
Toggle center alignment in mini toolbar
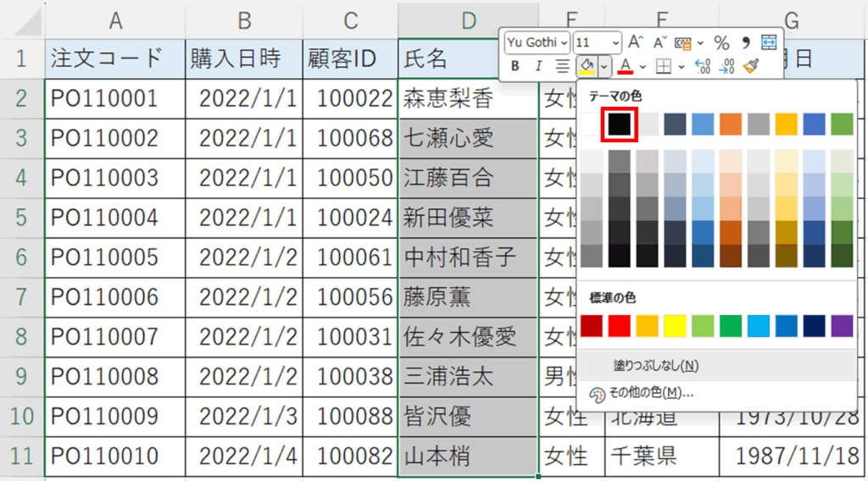coord(562,66)
